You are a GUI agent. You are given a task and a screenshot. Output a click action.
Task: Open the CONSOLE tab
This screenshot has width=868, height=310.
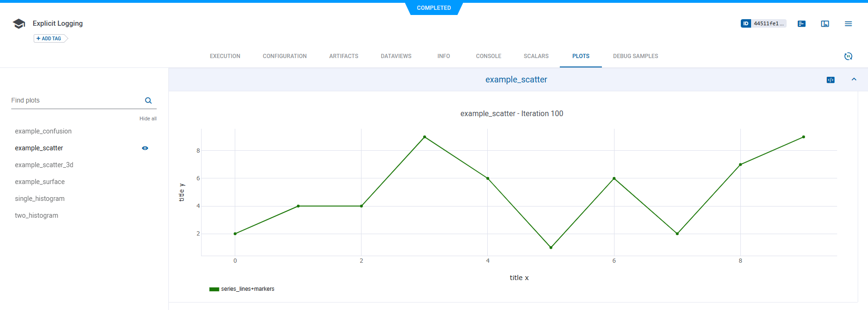click(x=488, y=56)
